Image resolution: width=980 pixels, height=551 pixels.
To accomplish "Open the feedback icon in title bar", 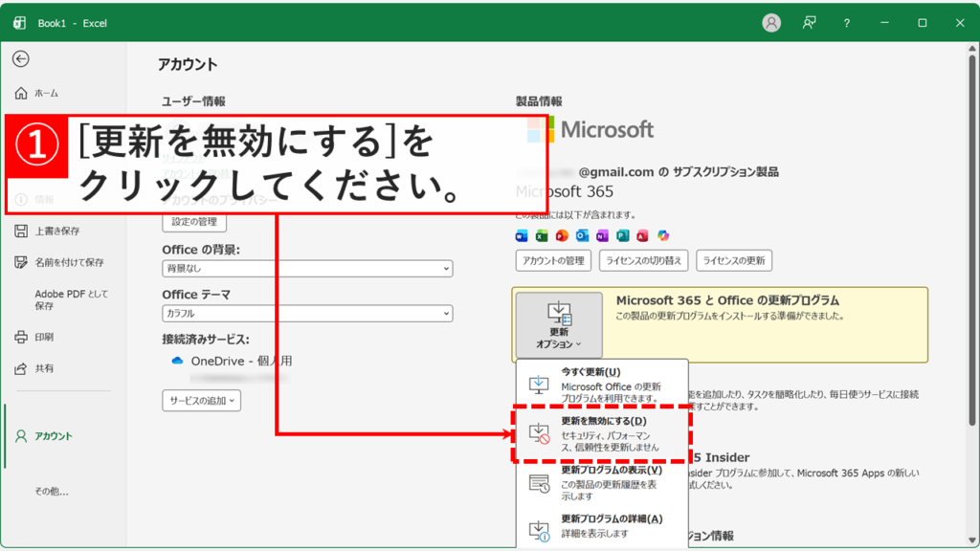I will click(810, 23).
